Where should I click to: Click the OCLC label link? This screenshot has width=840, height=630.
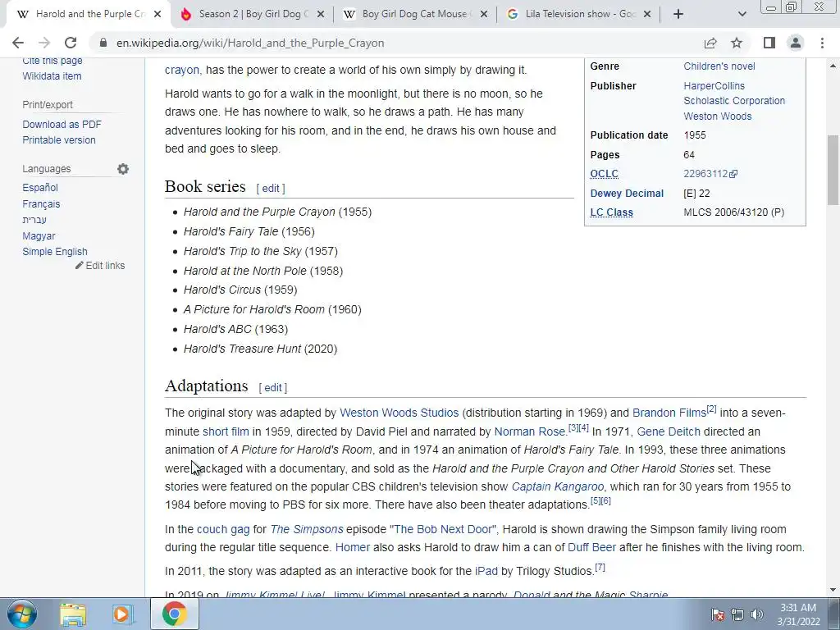605,174
